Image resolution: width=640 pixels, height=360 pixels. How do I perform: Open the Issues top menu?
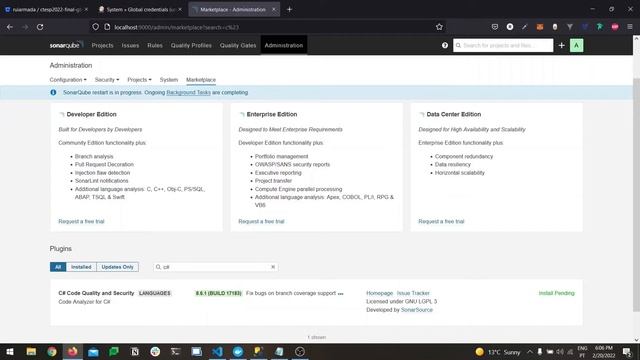130,45
